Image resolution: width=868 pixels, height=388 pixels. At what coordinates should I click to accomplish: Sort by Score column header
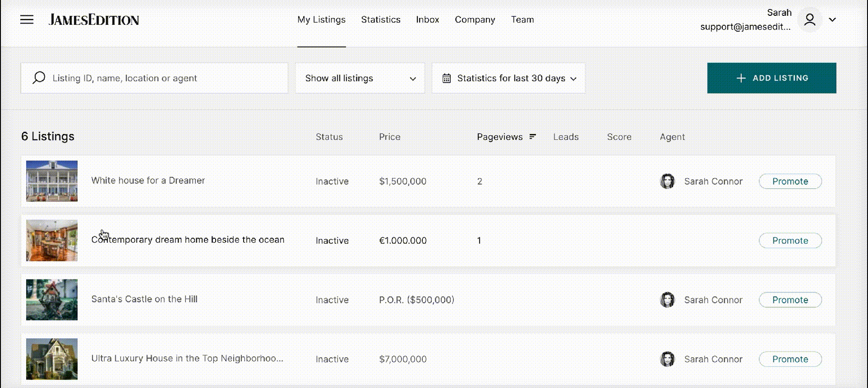619,137
